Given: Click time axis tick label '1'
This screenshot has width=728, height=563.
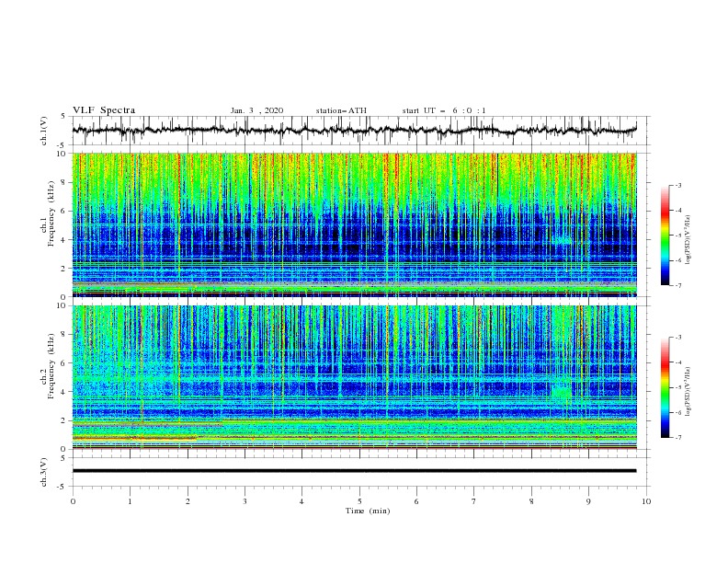Looking at the screenshot, I should pyautogui.click(x=130, y=501).
